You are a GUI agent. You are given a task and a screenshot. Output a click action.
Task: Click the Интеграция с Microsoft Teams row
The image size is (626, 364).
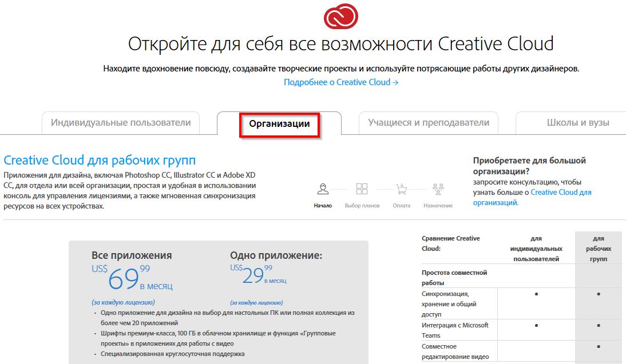(455, 330)
